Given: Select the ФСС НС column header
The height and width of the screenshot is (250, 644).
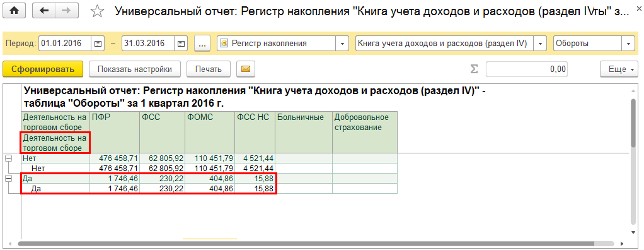Looking at the screenshot, I should (x=255, y=132).
